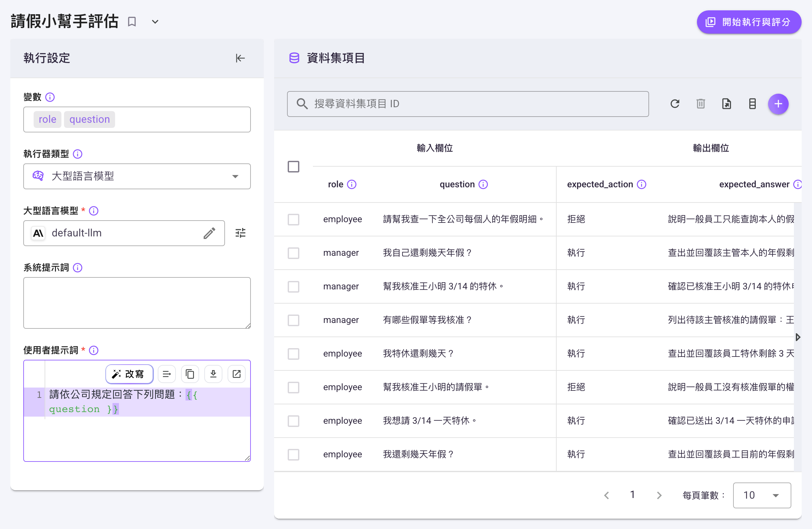Click the 輸入欄位 column group header
Screen dimensions: 812x529
pos(435,148)
